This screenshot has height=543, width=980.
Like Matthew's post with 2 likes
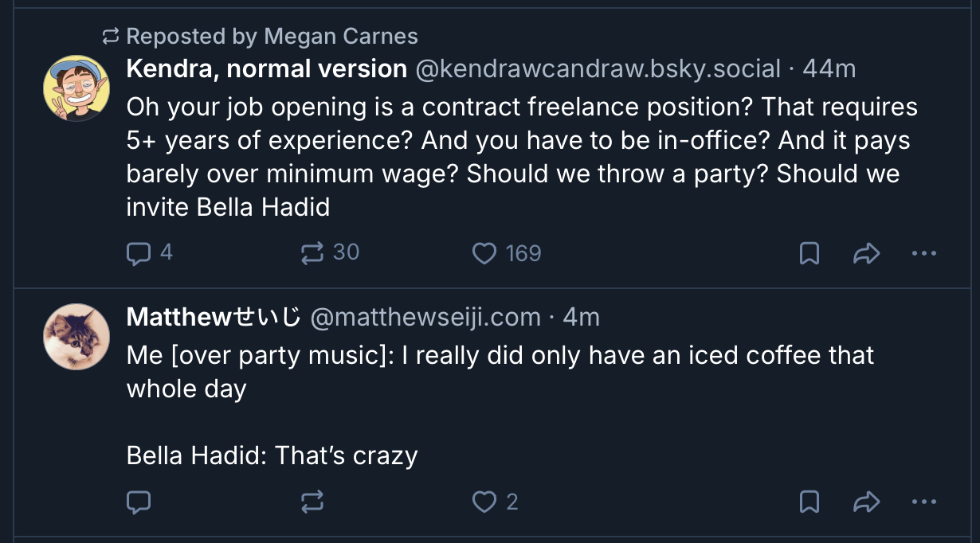(x=484, y=502)
